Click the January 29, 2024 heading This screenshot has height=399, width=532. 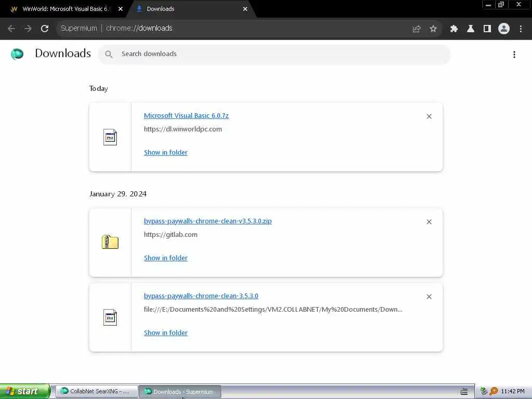118,194
